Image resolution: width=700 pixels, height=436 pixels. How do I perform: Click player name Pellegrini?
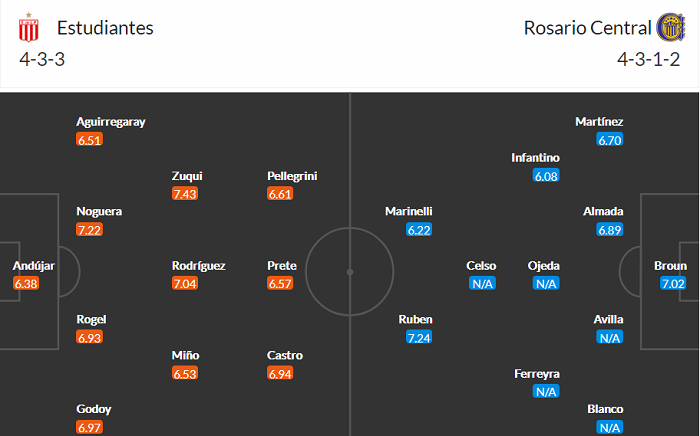(292, 176)
